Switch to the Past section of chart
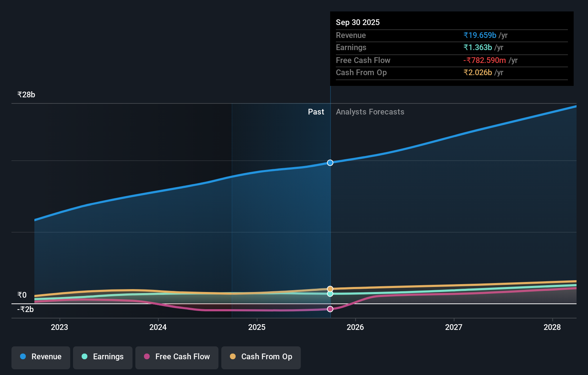The width and height of the screenshot is (588, 375). [x=316, y=112]
